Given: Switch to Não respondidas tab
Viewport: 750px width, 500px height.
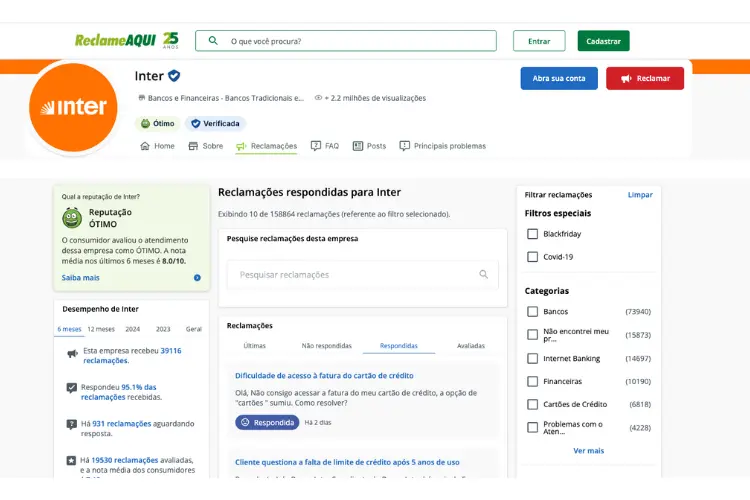Looking at the screenshot, I should (x=327, y=345).
